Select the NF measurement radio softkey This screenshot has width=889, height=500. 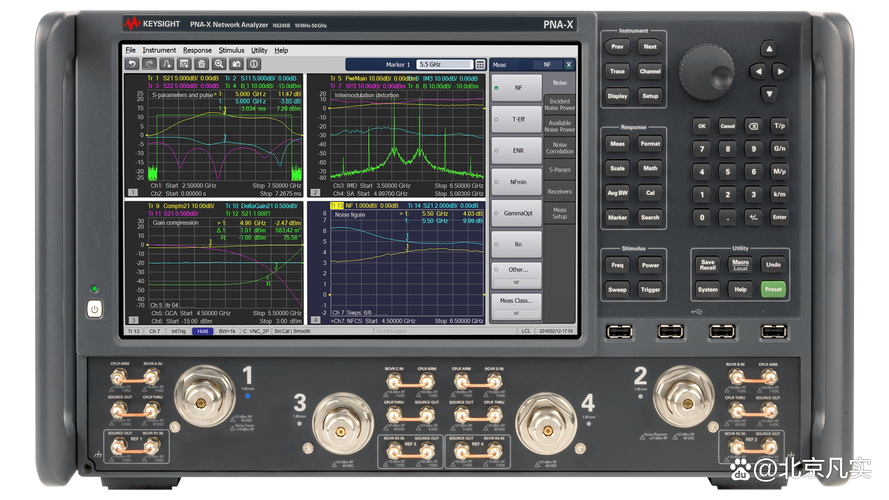[517, 88]
